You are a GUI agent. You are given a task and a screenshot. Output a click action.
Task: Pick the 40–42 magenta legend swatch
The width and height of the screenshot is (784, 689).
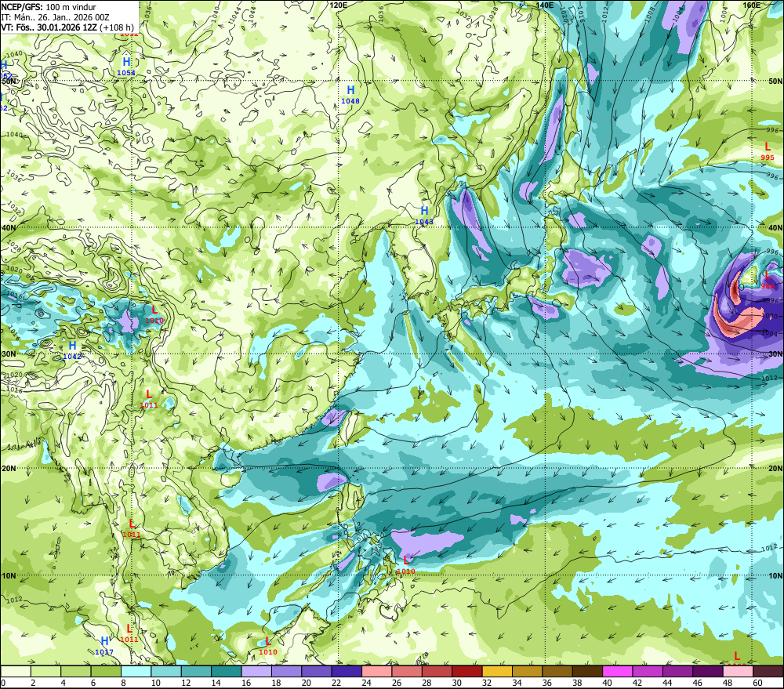pos(617,671)
